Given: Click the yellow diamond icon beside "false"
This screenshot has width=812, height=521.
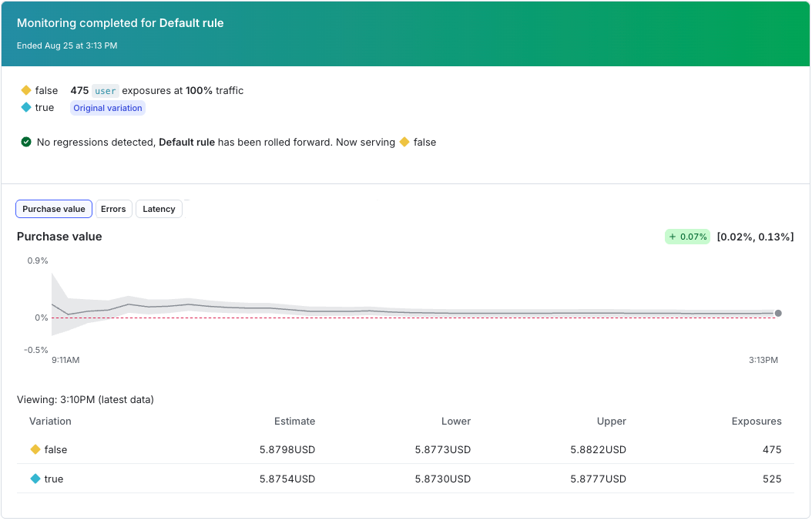Looking at the screenshot, I should [25, 90].
